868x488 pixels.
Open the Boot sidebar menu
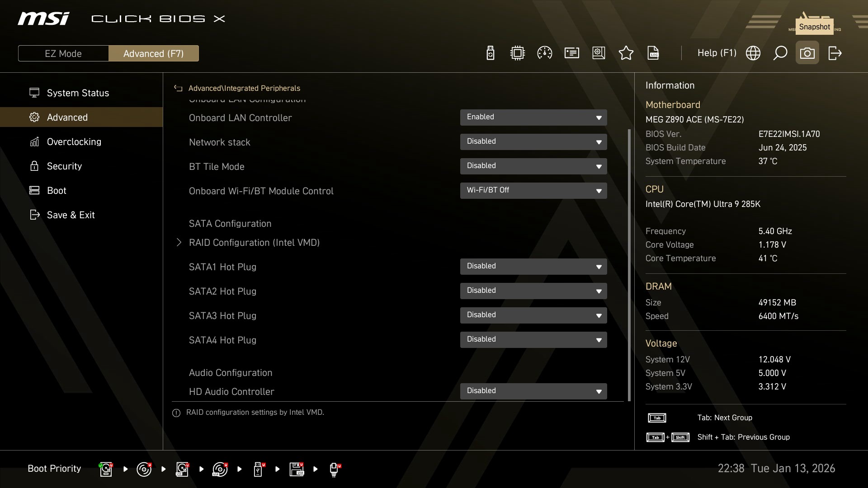[x=57, y=191]
